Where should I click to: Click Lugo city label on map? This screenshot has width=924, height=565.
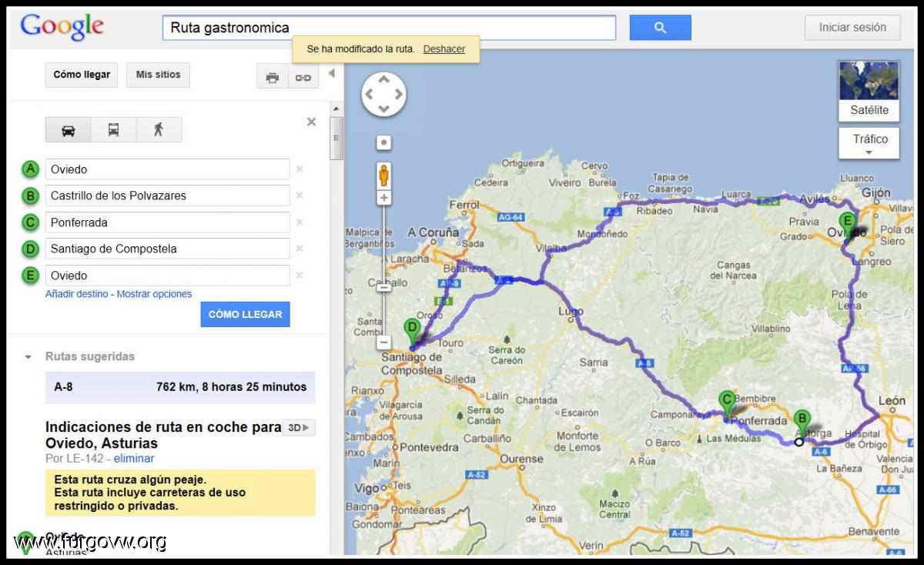click(x=570, y=312)
